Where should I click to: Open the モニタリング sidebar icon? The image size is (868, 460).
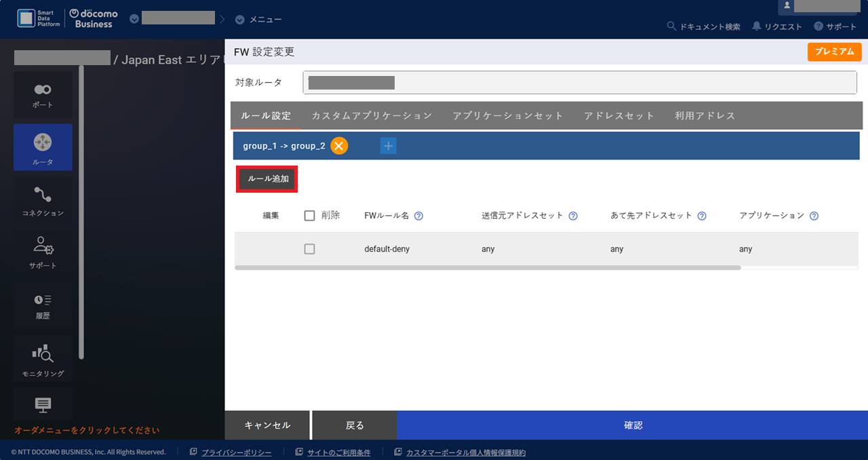click(43, 359)
